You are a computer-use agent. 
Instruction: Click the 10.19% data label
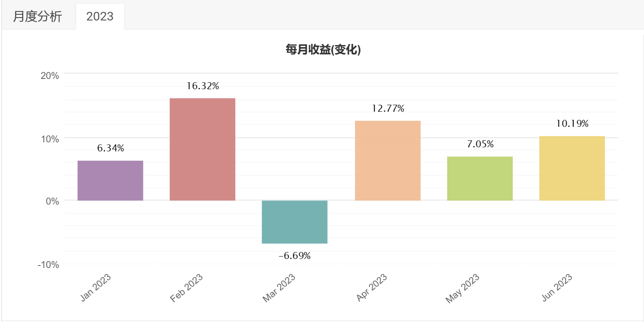point(572,124)
